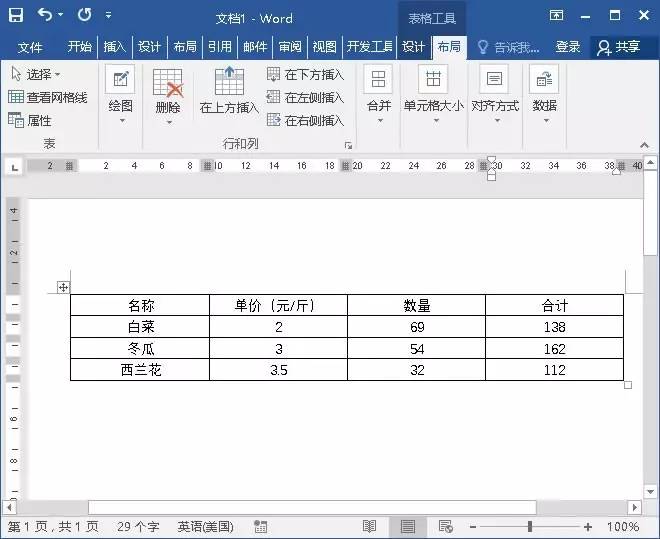Click the table move handle icon
Image resolution: width=660 pixels, height=539 pixels.
click(63, 287)
